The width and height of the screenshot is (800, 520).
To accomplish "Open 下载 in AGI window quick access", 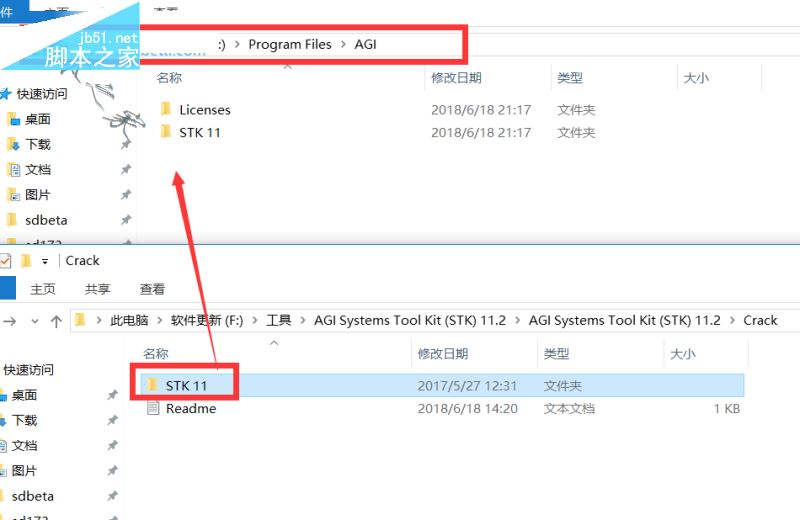I will click(38, 144).
